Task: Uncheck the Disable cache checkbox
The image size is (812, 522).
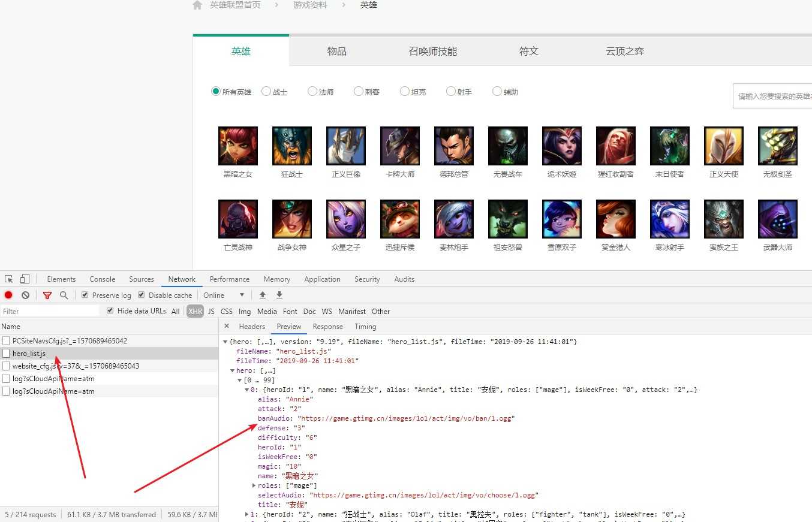Action: [142, 295]
